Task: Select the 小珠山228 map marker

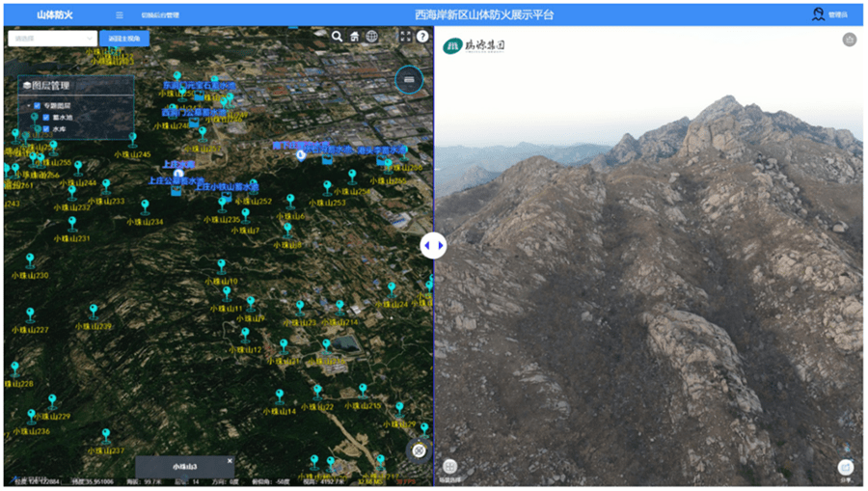Action: point(14,368)
